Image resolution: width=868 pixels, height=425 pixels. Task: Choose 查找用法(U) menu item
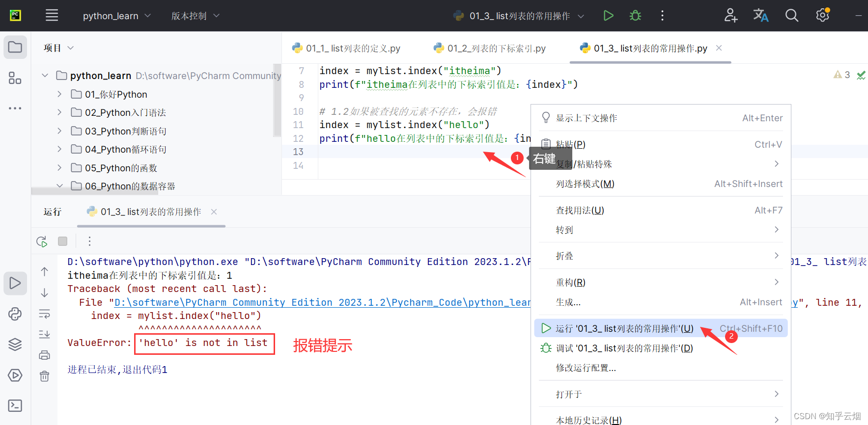pos(661,210)
